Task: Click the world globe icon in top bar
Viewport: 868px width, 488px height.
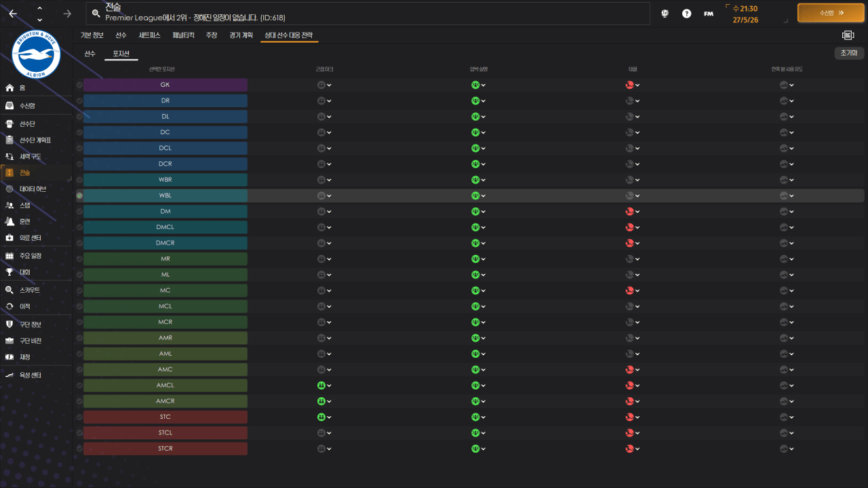Action: pos(665,14)
